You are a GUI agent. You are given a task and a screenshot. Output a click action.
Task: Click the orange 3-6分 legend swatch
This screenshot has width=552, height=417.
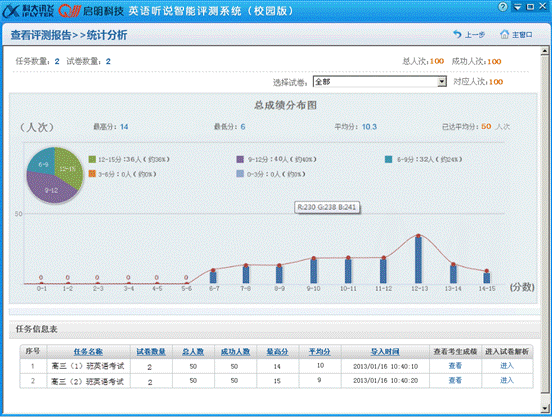(92, 173)
